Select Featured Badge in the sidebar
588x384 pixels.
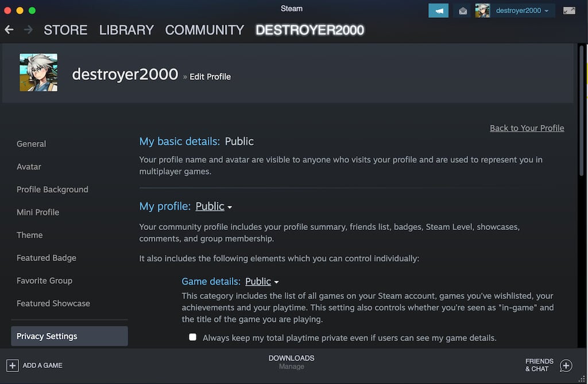(x=47, y=258)
